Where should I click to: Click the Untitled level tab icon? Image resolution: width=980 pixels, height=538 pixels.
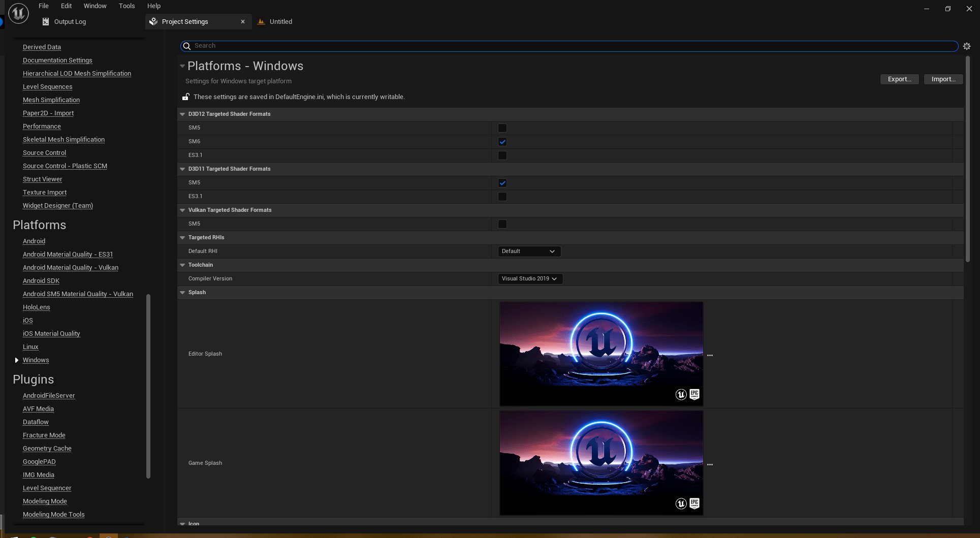[x=261, y=21]
